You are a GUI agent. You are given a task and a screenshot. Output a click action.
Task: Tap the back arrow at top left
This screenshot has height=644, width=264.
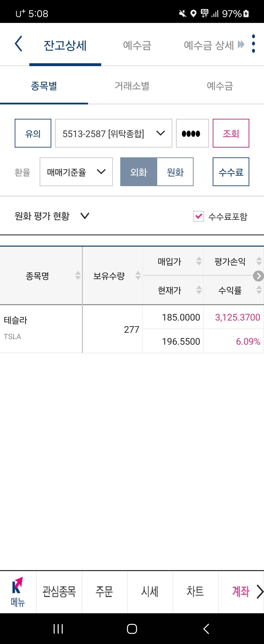19,44
